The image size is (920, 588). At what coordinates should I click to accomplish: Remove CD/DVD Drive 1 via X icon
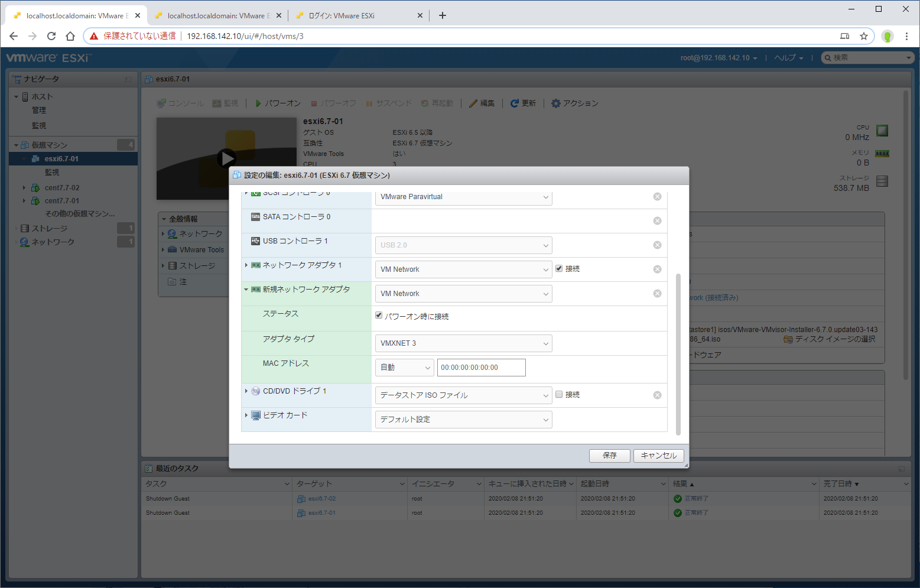(x=657, y=395)
